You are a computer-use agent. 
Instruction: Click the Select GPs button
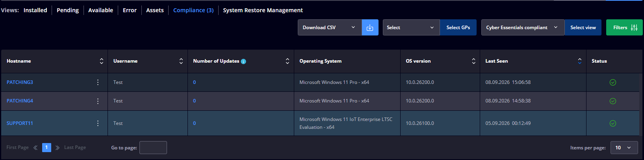[458, 28]
